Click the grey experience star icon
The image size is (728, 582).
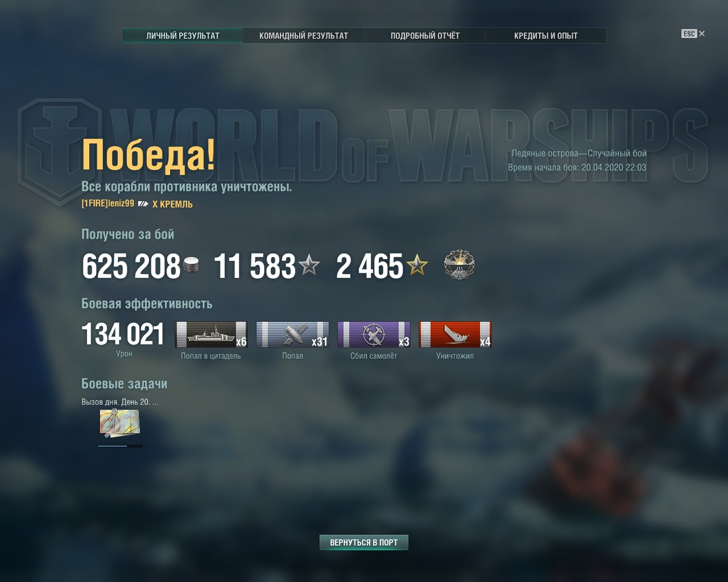point(309,265)
